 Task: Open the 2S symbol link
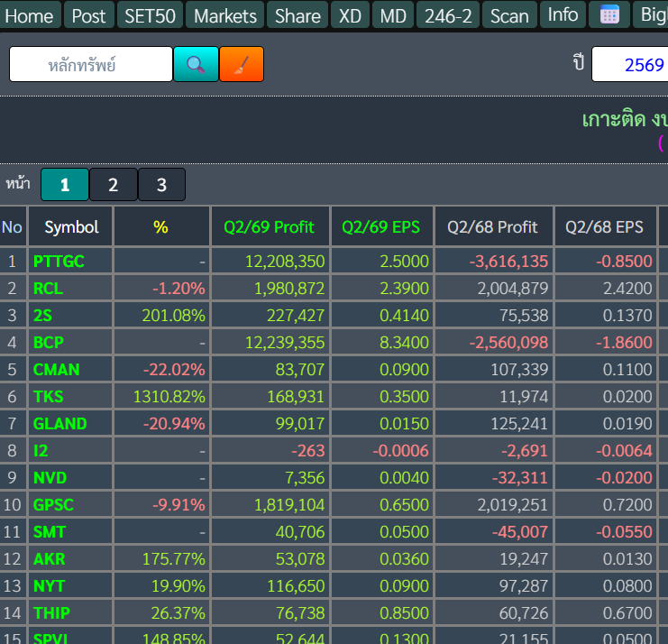pyautogui.click(x=42, y=316)
